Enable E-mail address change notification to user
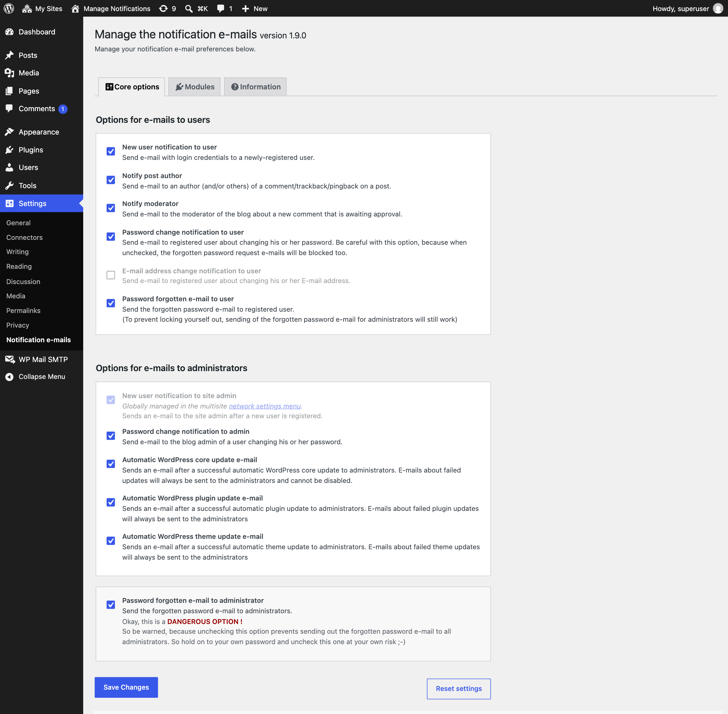Viewport: 728px width, 714px height. point(110,275)
